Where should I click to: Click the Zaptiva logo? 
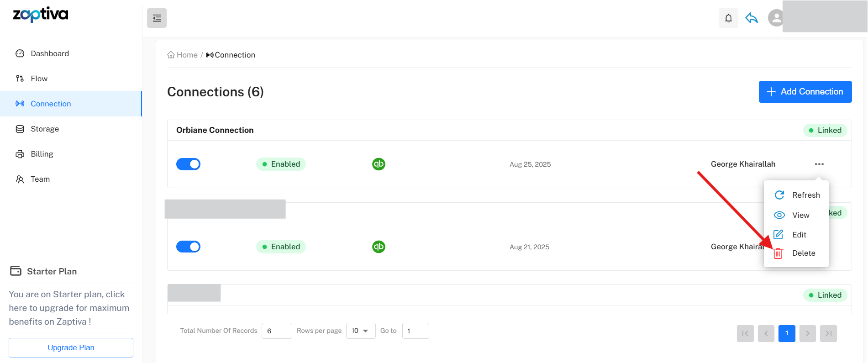click(x=41, y=15)
